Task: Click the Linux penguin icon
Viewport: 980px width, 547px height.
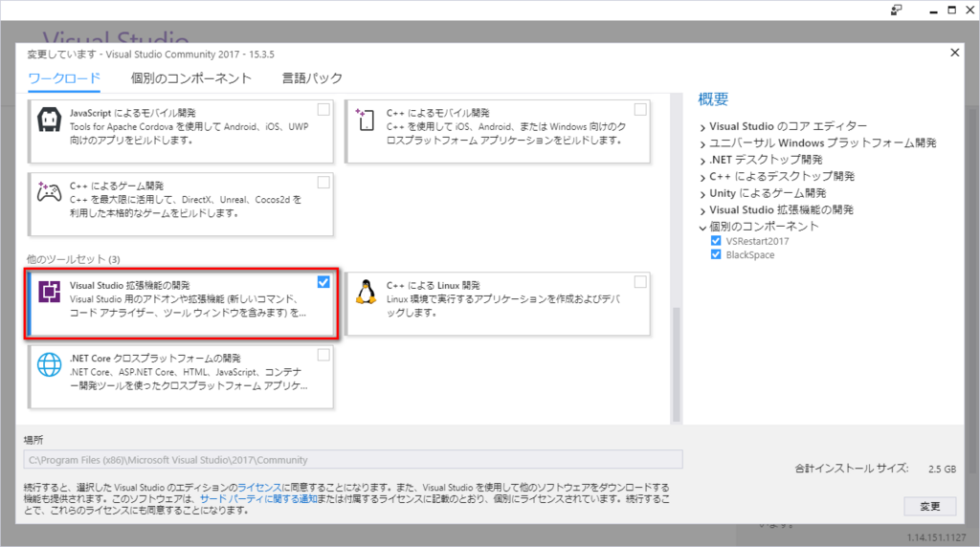Action: coord(366,292)
